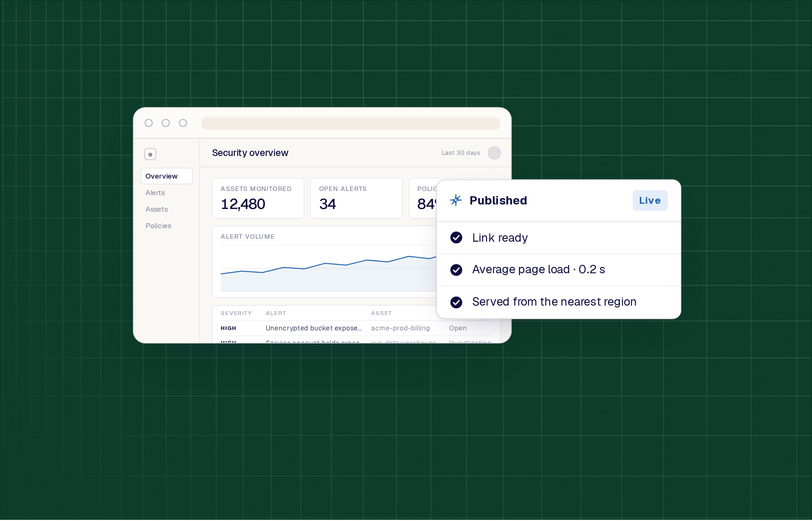
Task: Click the Live badge
Action: [650, 200]
